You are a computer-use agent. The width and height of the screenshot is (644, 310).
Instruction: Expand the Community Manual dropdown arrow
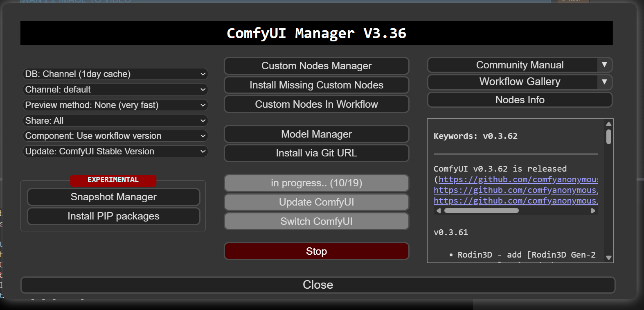click(604, 65)
